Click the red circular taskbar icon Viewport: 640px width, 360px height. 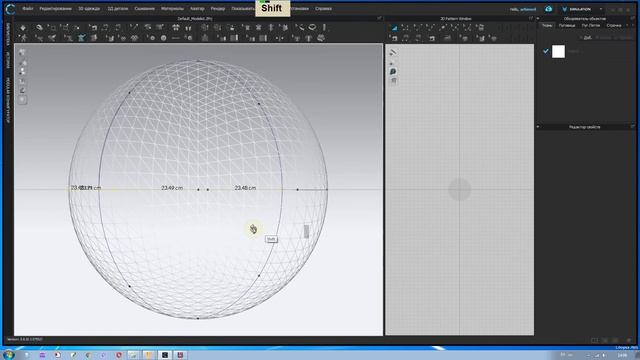coord(119,355)
